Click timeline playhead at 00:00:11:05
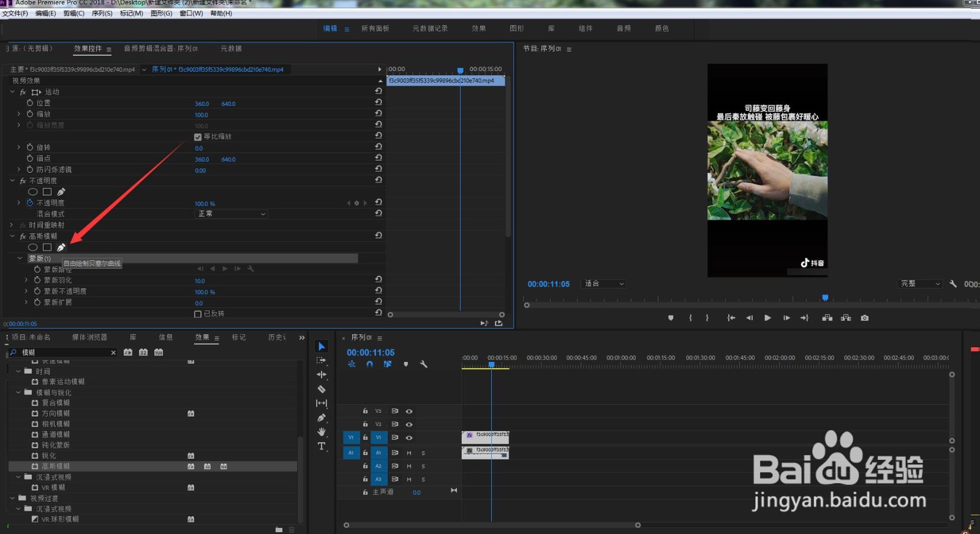The width and height of the screenshot is (980, 534). [491, 365]
